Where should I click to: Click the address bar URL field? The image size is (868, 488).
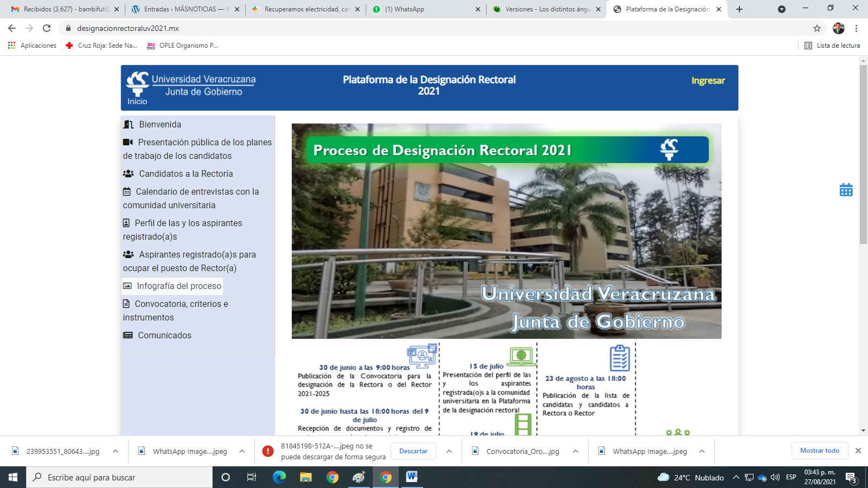click(434, 28)
